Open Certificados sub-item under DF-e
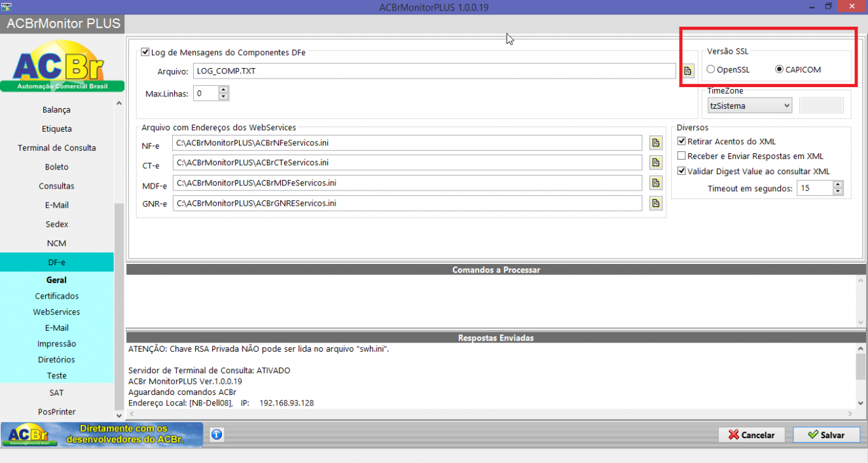Image resolution: width=868 pixels, height=463 pixels. (56, 296)
